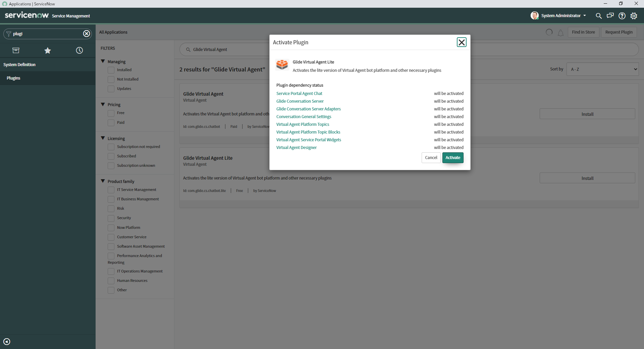
Task: Open Virtual Agent Platform Topics link
Action: coord(303,124)
